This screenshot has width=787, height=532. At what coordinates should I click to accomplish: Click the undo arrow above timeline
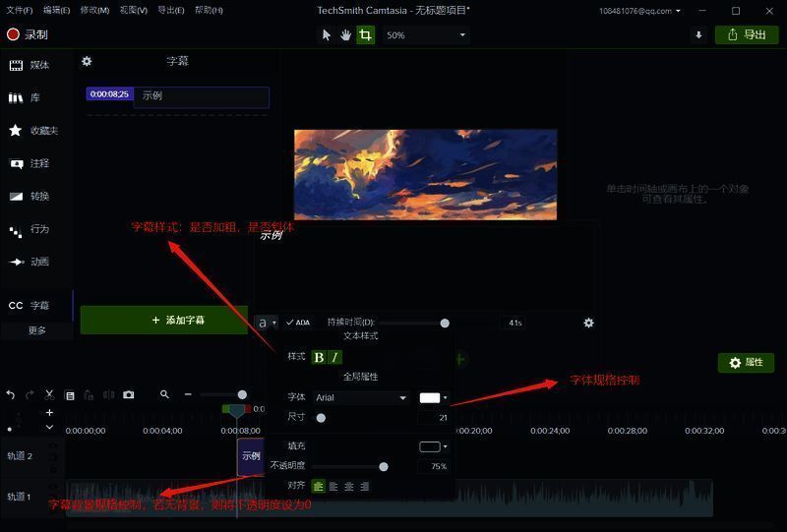click(x=11, y=394)
